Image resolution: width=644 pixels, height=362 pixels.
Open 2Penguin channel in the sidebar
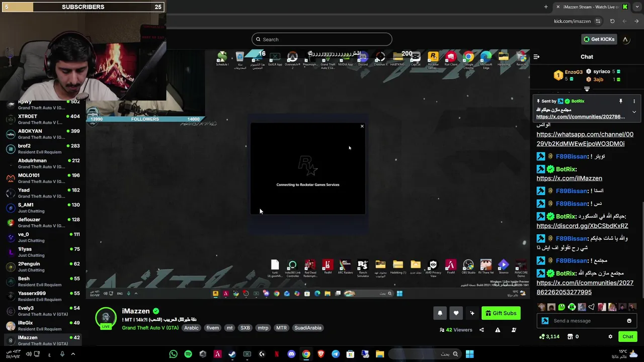(x=43, y=266)
